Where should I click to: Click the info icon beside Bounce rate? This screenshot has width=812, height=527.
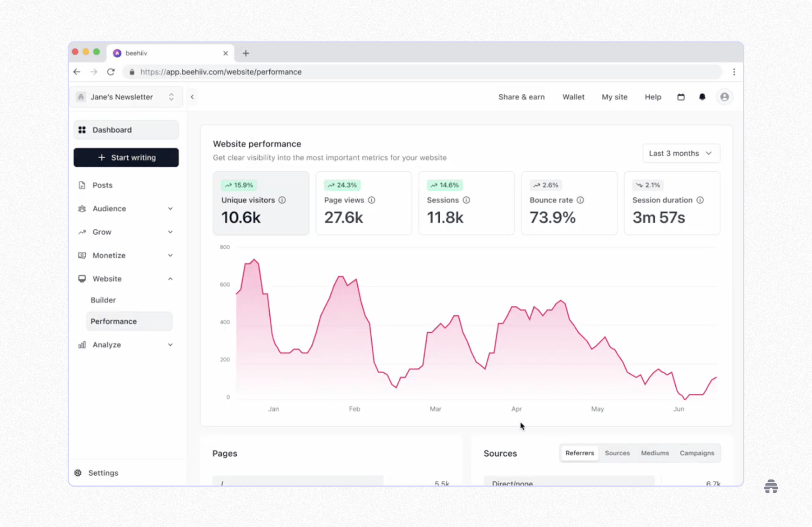580,200
